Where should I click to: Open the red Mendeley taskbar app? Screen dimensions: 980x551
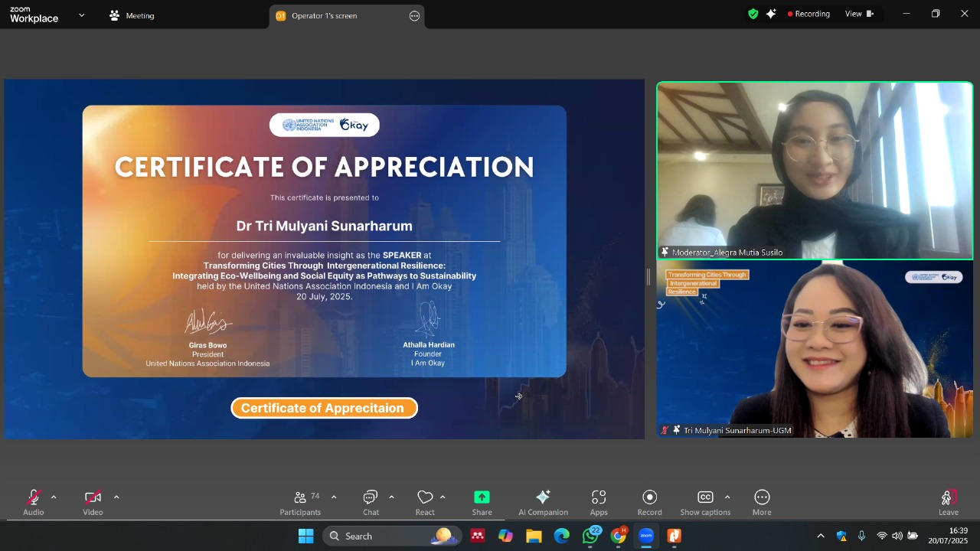478,536
